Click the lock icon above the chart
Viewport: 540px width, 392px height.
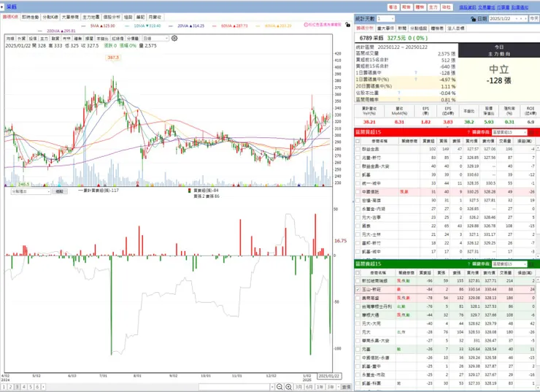348,25
